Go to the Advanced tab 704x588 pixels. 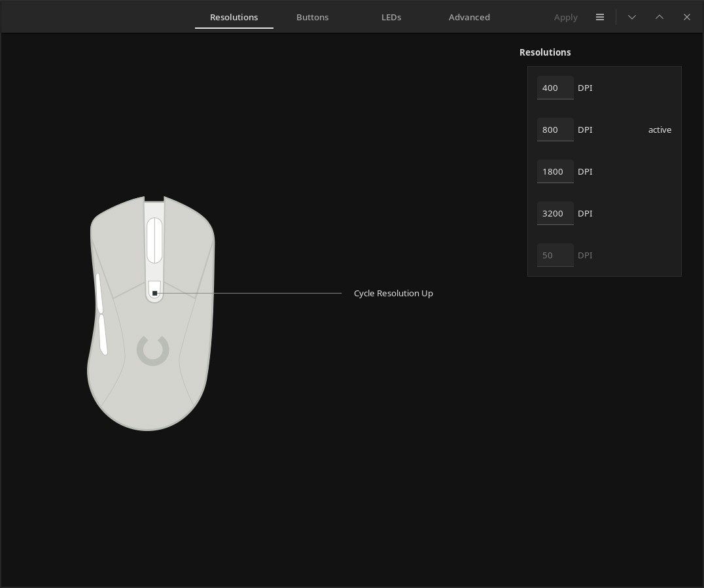(469, 17)
